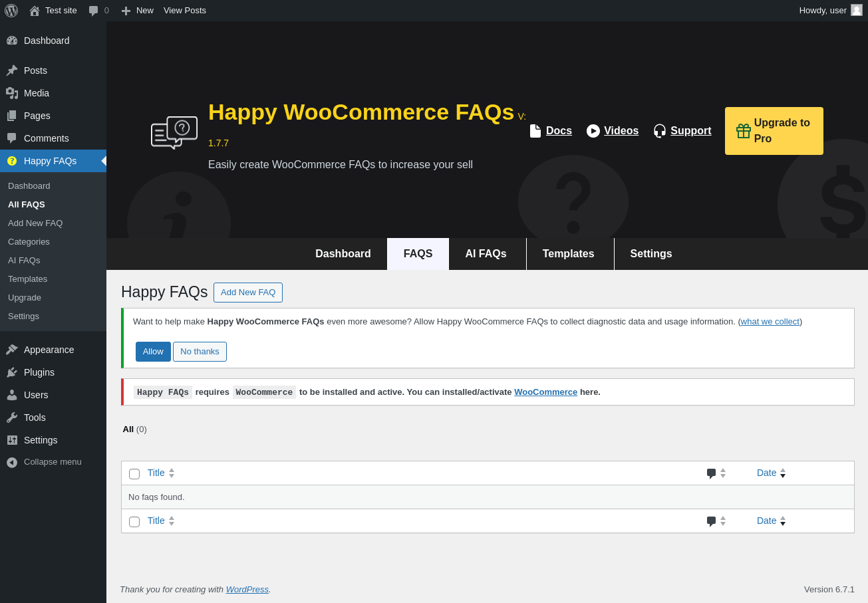Switch to the Settings plugin tab
Image resolution: width=868 pixels, height=603 pixels.
coord(651,254)
